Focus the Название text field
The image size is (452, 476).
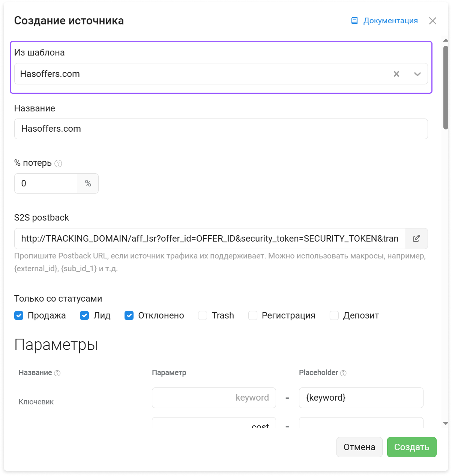[221, 129]
